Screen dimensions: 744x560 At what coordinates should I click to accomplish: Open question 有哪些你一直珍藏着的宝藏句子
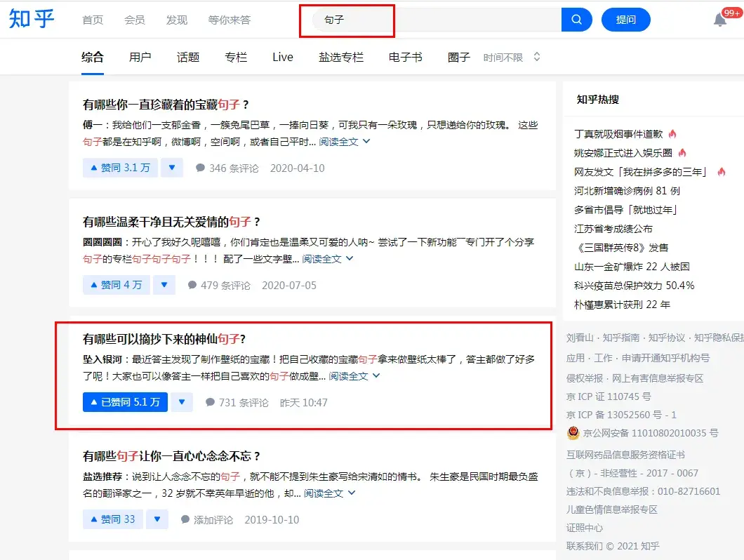tap(166, 105)
